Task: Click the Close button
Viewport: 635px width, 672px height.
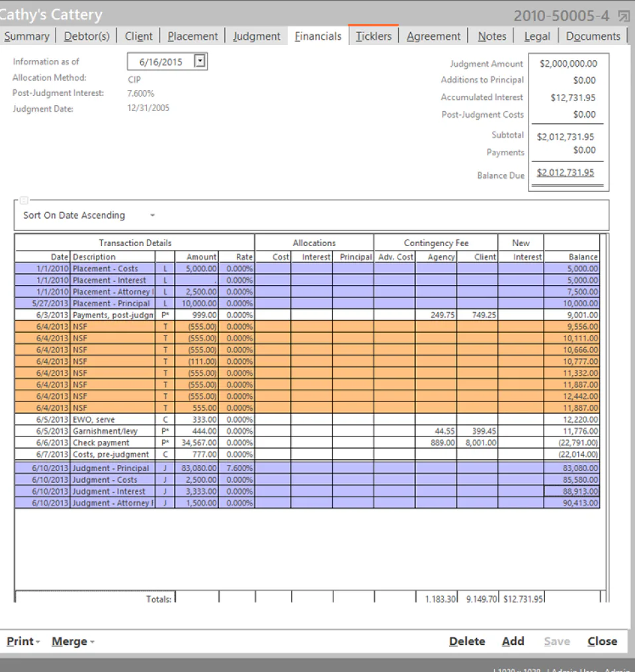Action: [602, 641]
